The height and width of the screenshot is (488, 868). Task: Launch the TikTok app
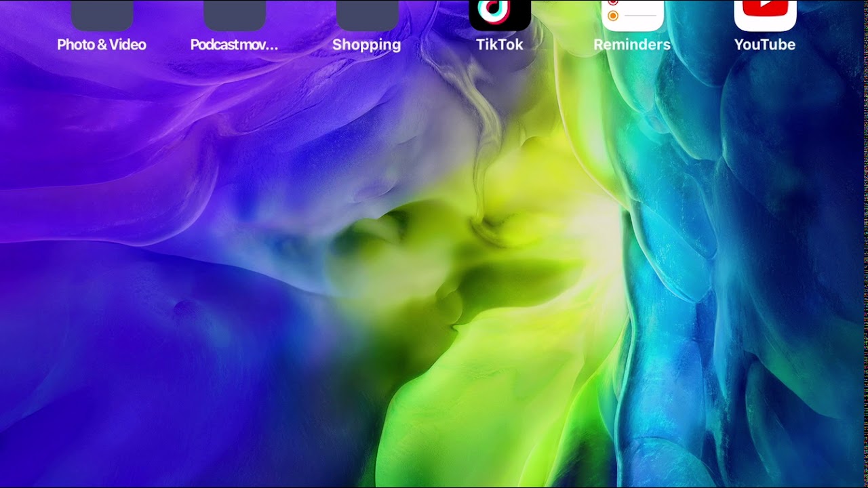(500, 15)
